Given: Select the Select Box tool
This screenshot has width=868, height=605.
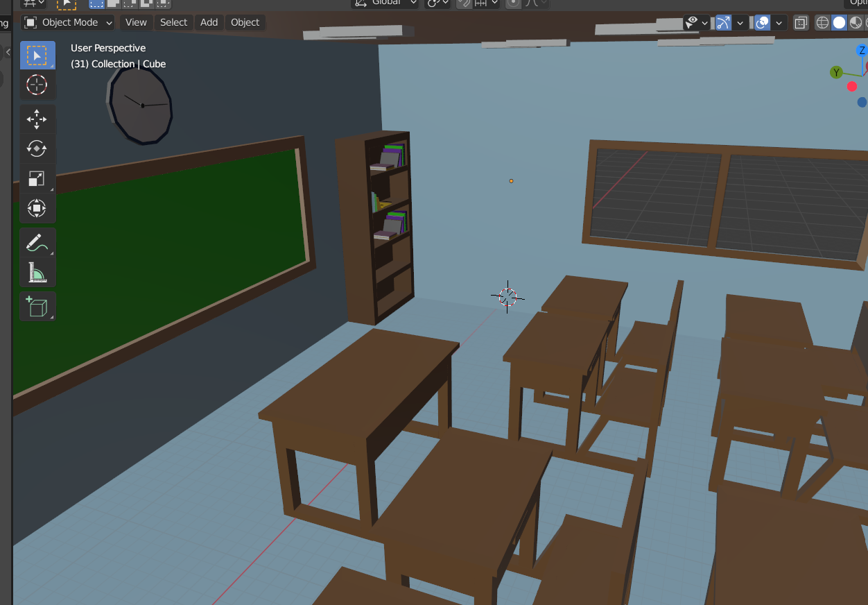Looking at the screenshot, I should (37, 55).
